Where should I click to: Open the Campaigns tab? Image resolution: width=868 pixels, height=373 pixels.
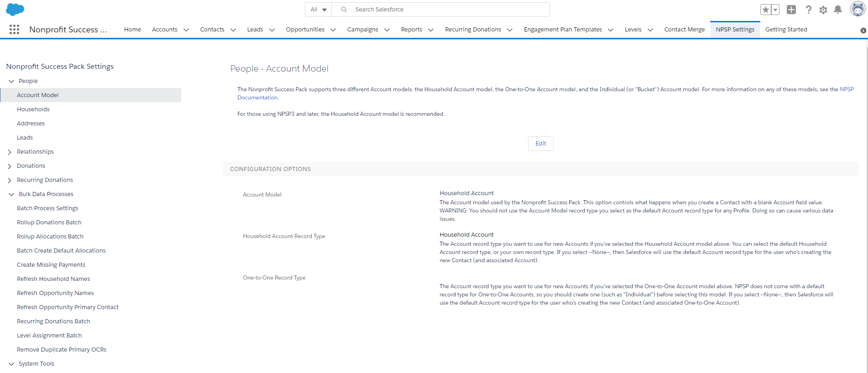click(x=363, y=30)
